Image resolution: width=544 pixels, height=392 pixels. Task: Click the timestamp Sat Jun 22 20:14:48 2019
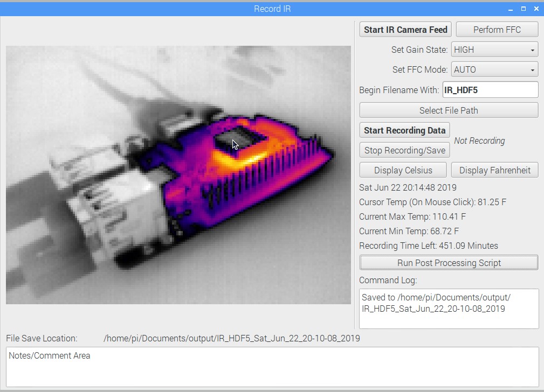pyautogui.click(x=408, y=187)
